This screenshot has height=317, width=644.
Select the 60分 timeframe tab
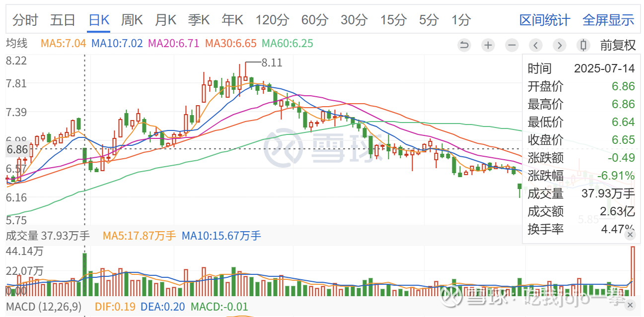tap(315, 20)
